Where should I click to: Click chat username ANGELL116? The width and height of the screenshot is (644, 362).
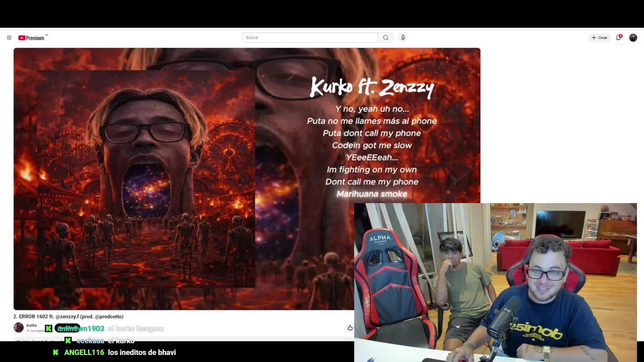[84, 352]
